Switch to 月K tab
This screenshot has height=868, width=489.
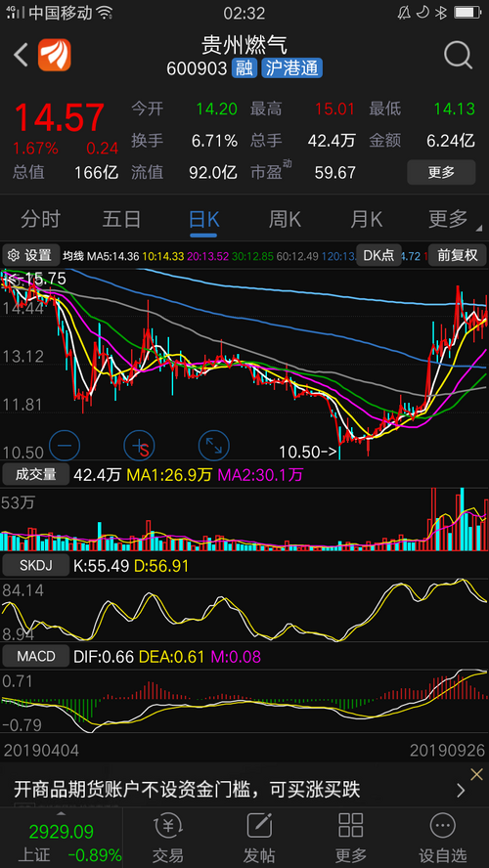[x=366, y=220]
